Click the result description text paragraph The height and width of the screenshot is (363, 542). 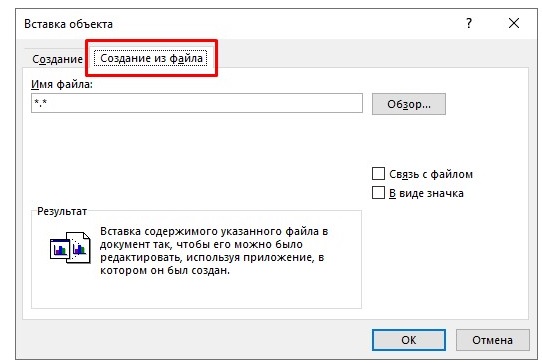(x=214, y=251)
